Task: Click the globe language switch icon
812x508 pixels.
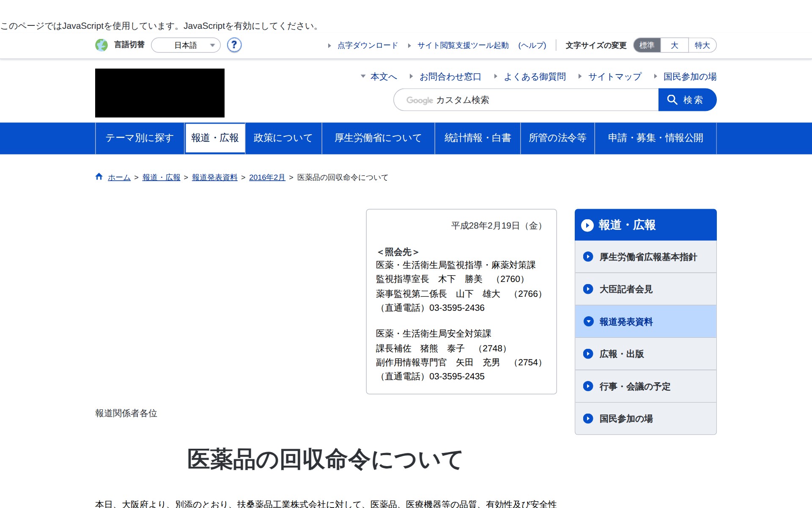Action: point(101,45)
